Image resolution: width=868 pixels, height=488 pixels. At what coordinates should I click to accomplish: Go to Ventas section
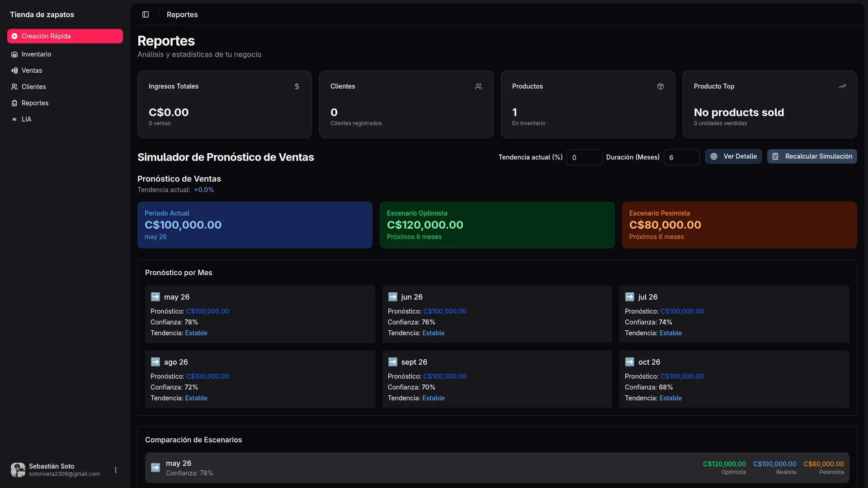tap(65, 70)
